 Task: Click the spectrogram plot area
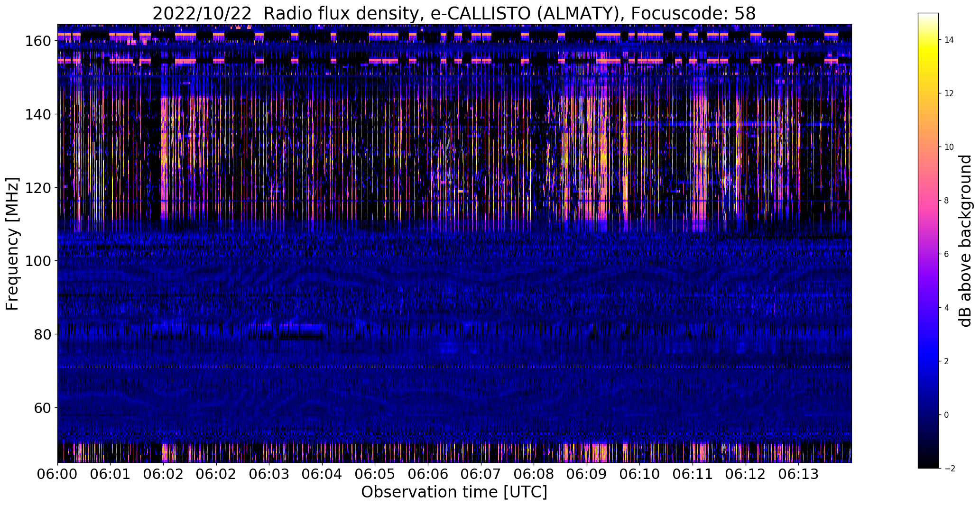(x=454, y=243)
